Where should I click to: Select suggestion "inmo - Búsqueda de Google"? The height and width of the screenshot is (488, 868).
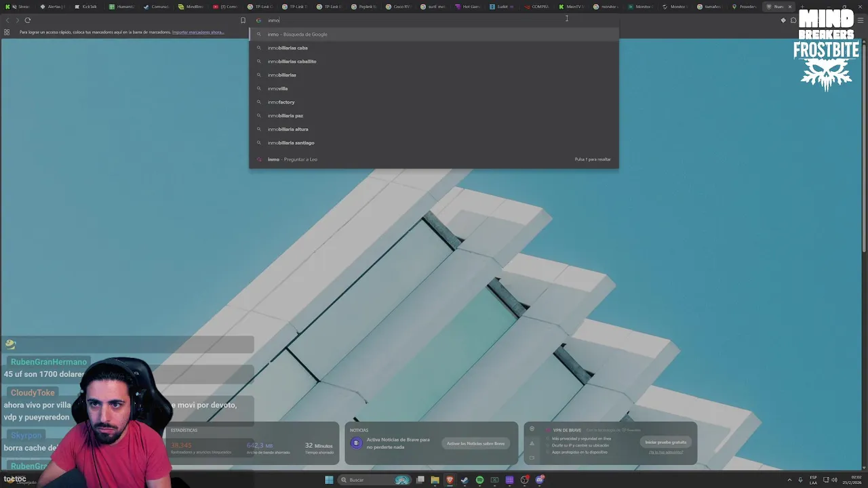(x=434, y=34)
